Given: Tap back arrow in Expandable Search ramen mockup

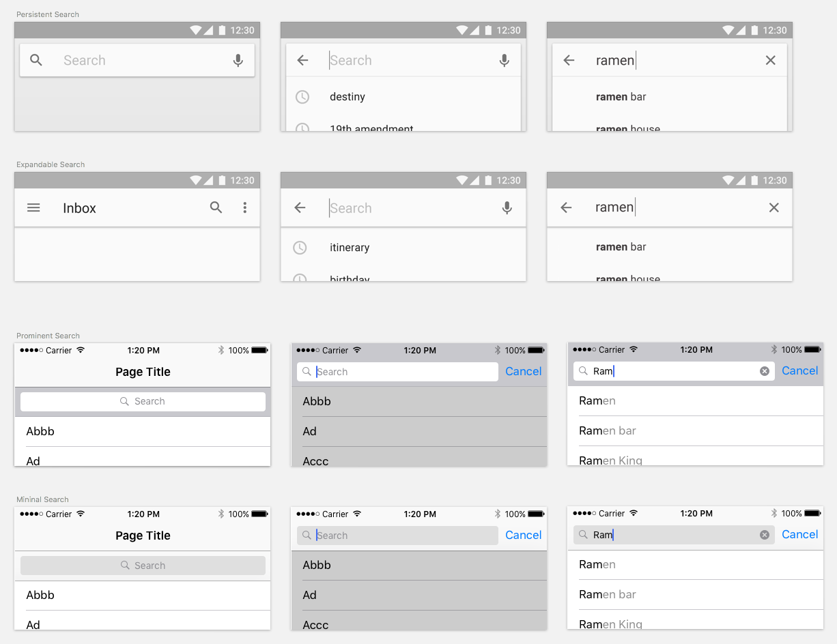Looking at the screenshot, I should [x=566, y=208].
